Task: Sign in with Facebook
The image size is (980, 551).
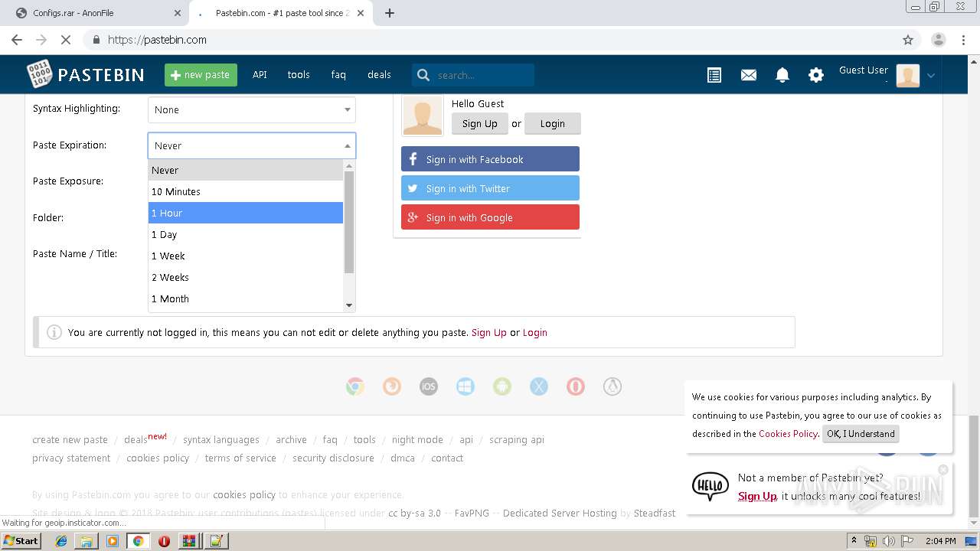Action: tap(490, 159)
